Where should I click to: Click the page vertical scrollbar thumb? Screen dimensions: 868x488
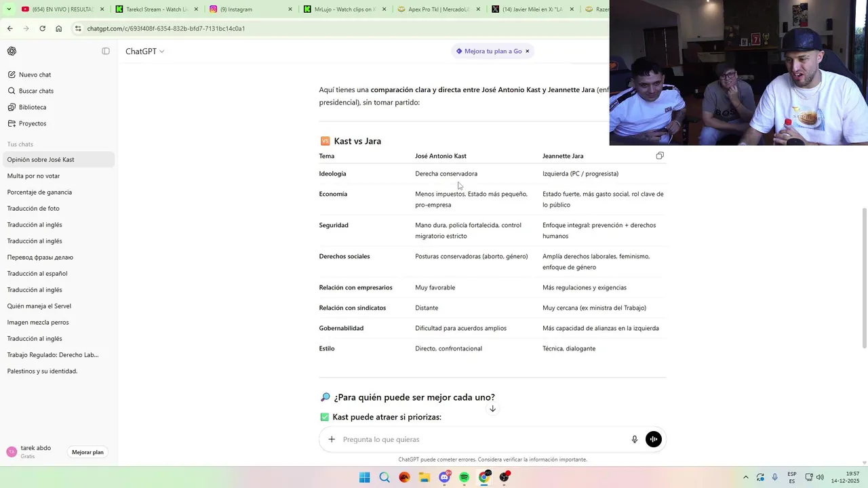coord(864,278)
